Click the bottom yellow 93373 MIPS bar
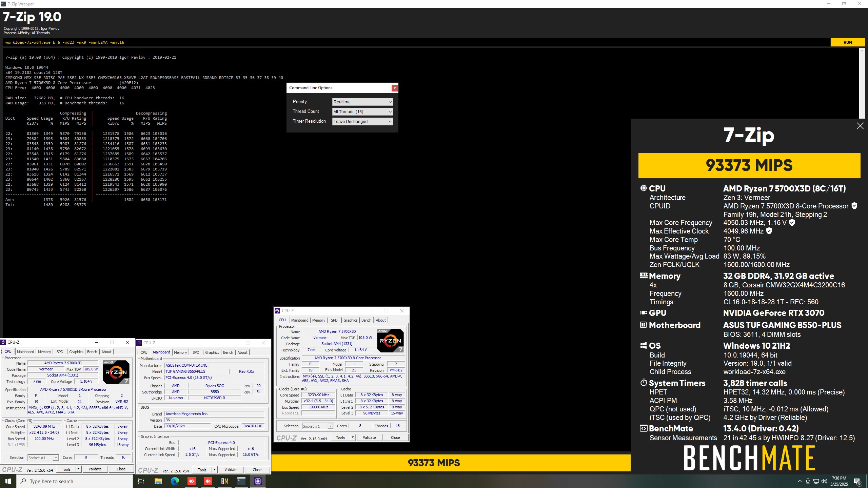Screen dimensions: 868x488 click(x=451, y=463)
